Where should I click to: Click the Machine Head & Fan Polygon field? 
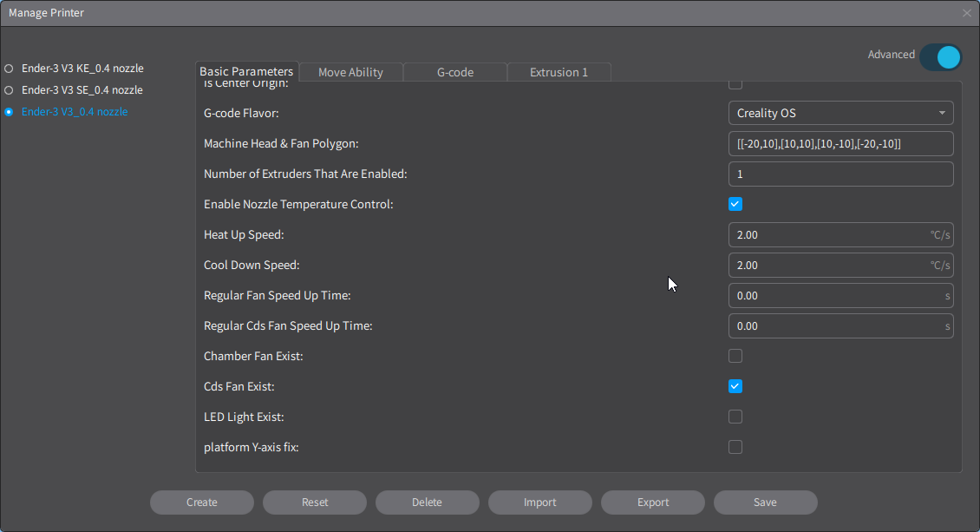[840, 143]
